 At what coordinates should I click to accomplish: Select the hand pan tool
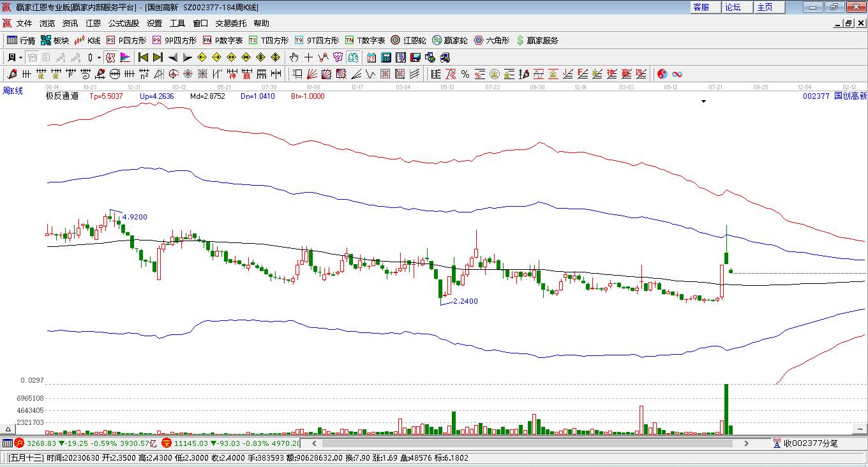(294, 57)
